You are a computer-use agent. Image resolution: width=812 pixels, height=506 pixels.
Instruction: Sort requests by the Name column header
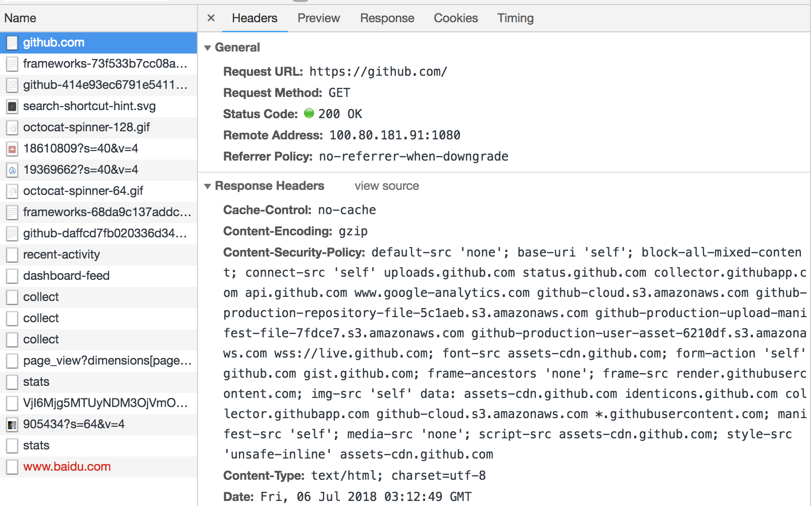98,18
